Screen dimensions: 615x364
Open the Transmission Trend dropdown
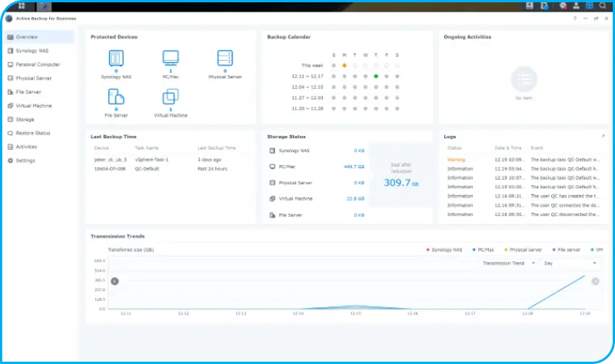click(509, 263)
